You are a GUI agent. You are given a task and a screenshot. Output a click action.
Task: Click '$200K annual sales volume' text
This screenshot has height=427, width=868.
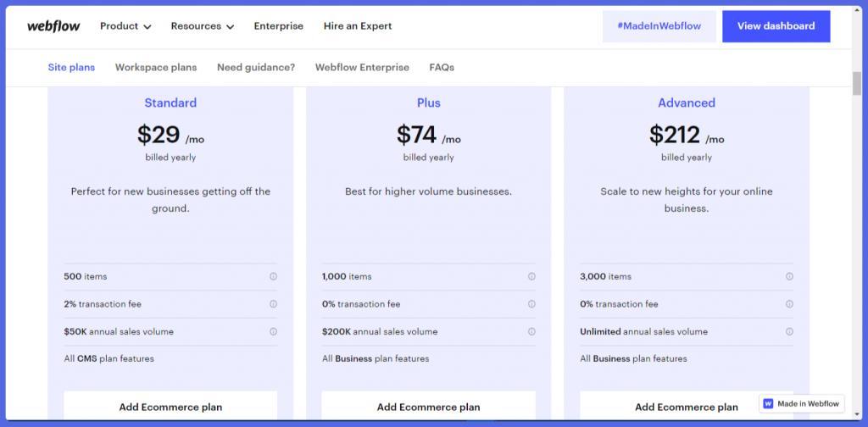tap(380, 332)
